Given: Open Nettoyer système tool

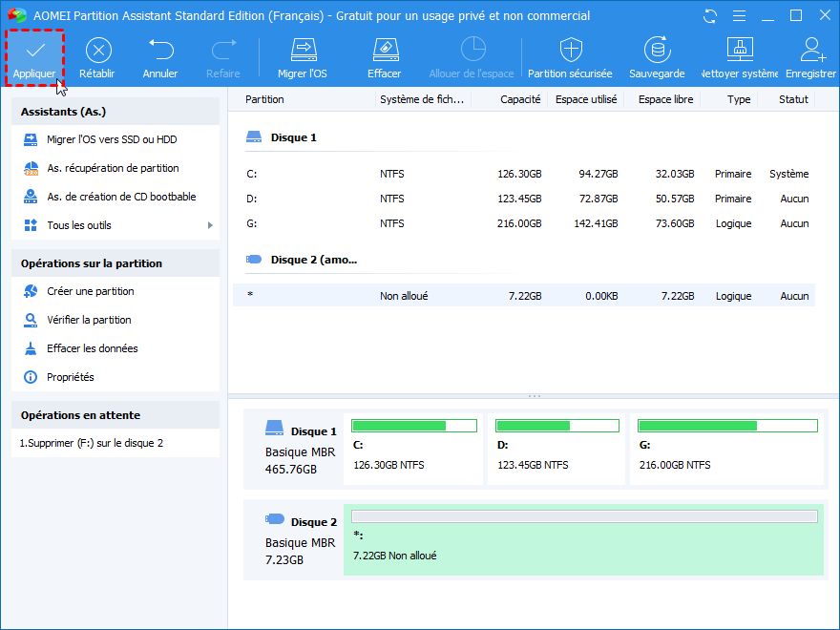Looking at the screenshot, I should 741,57.
